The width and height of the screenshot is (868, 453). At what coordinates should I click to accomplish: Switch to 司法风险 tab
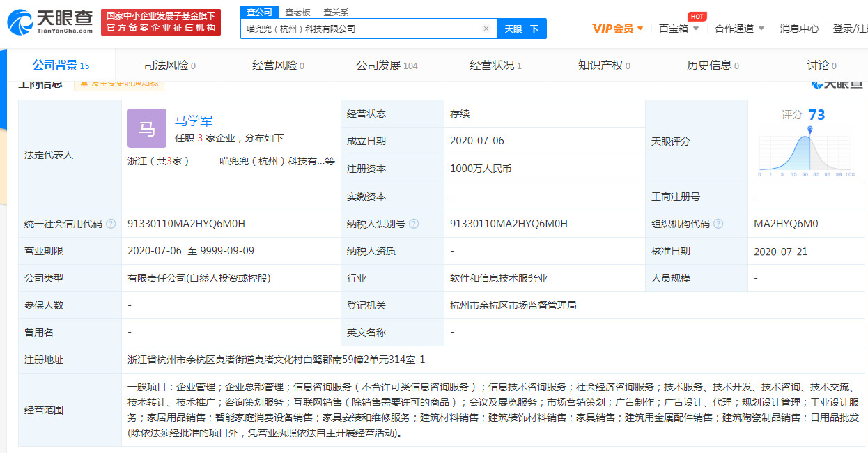169,66
